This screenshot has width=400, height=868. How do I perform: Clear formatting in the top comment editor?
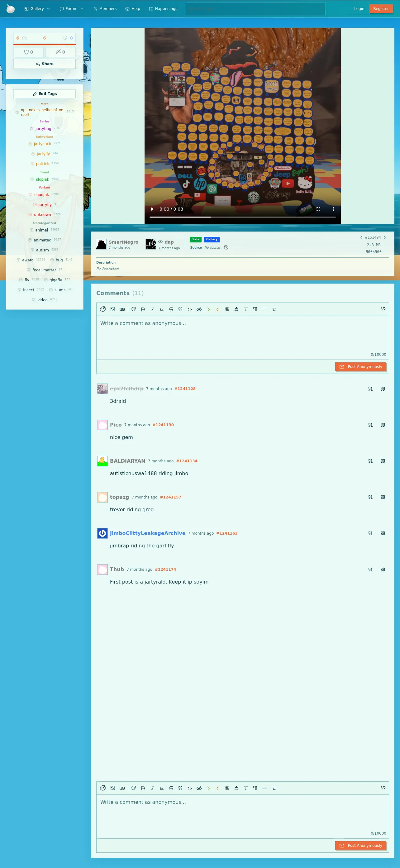click(274, 309)
